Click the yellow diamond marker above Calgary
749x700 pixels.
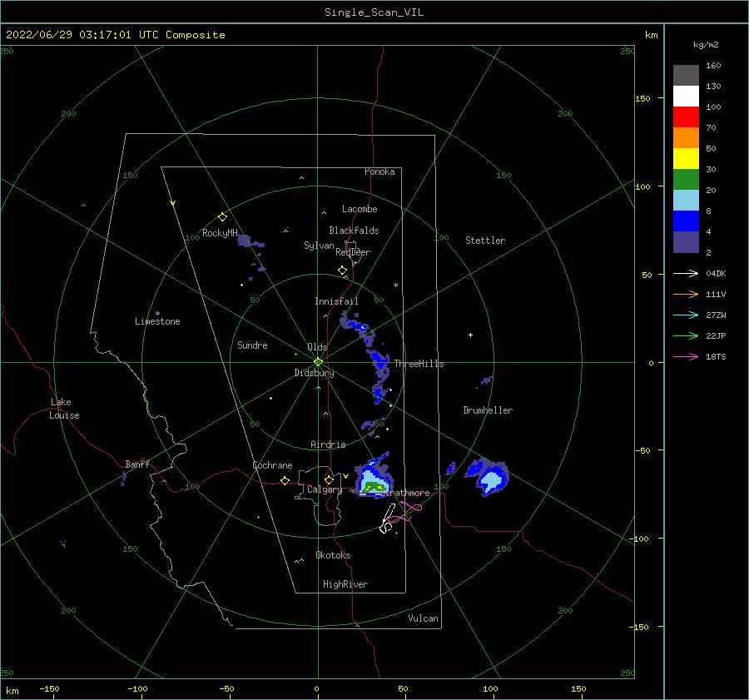329,479
